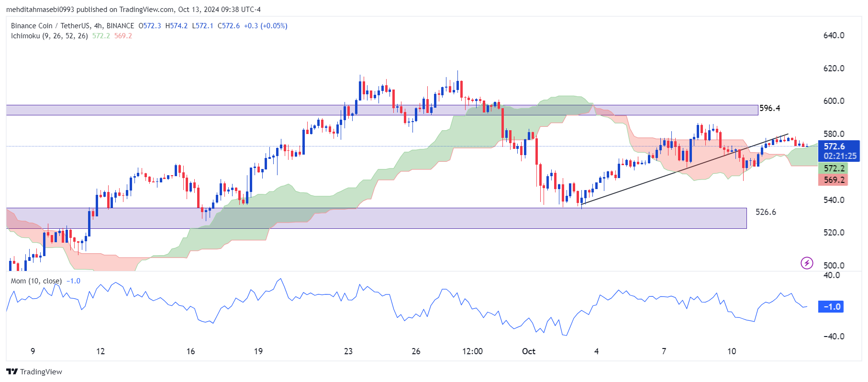Click date label 4 on the time axis
This screenshot has width=868, height=382.
click(x=596, y=351)
